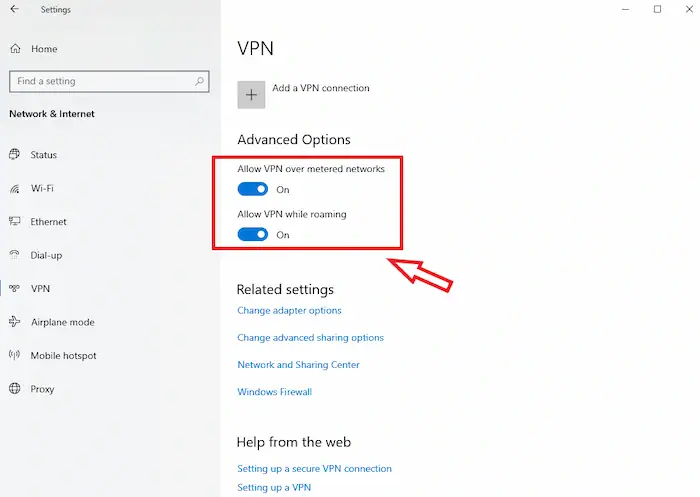
Task: Turn off Allow VPN while roaming
Action: [253, 234]
